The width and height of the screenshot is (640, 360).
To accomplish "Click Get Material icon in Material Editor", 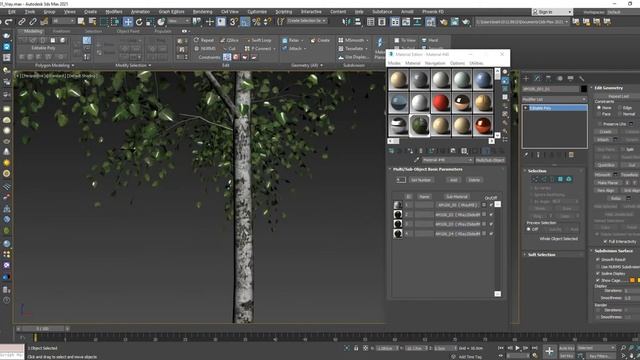I will 391,151.
